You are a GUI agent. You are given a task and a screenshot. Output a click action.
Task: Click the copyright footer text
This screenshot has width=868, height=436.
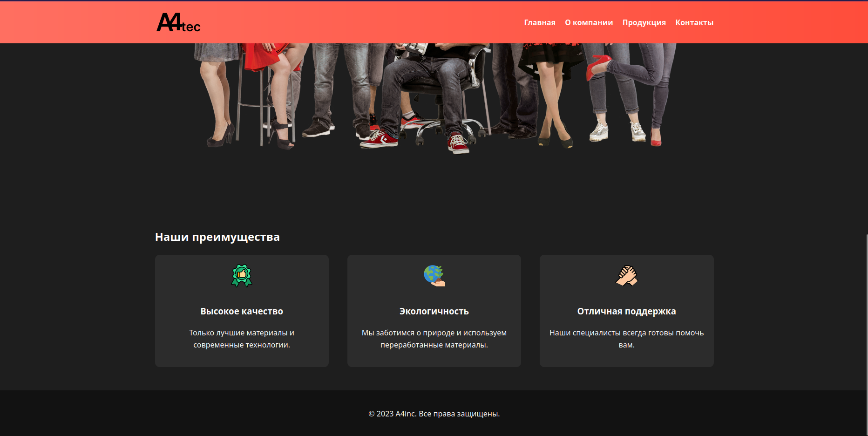pos(434,414)
